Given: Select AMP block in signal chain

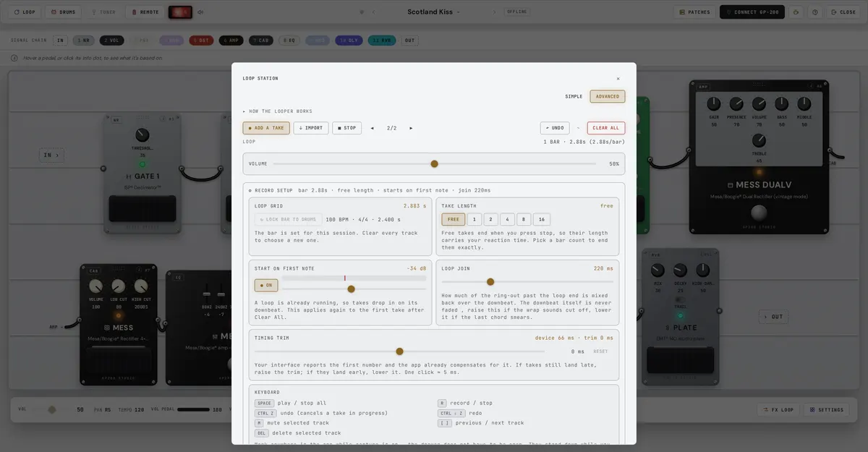Looking at the screenshot, I should (x=231, y=40).
